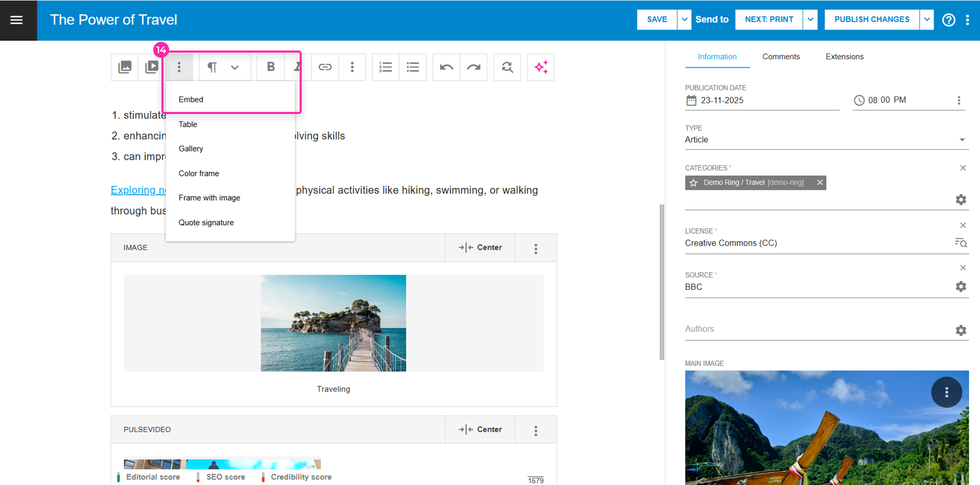
Task: Insert a bulleted list
Action: click(413, 67)
